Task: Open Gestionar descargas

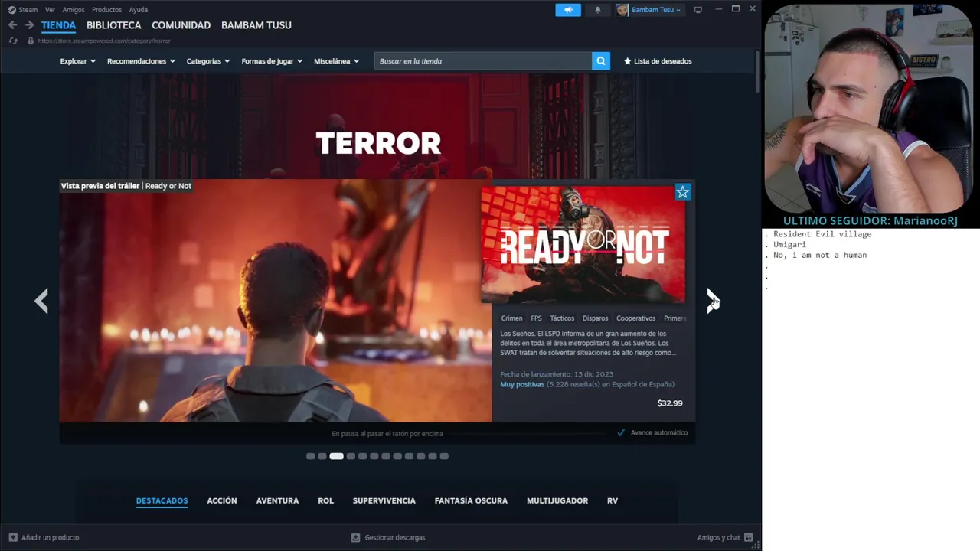Action: tap(395, 537)
